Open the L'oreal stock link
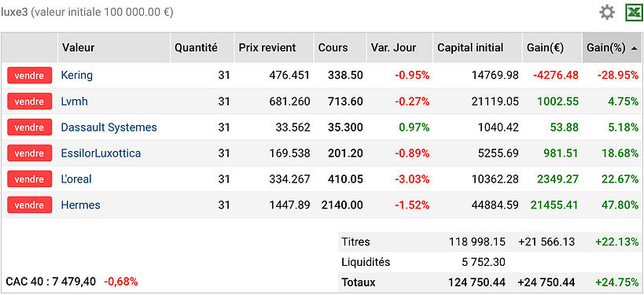Screen dimensions: 644x295 coord(76,179)
